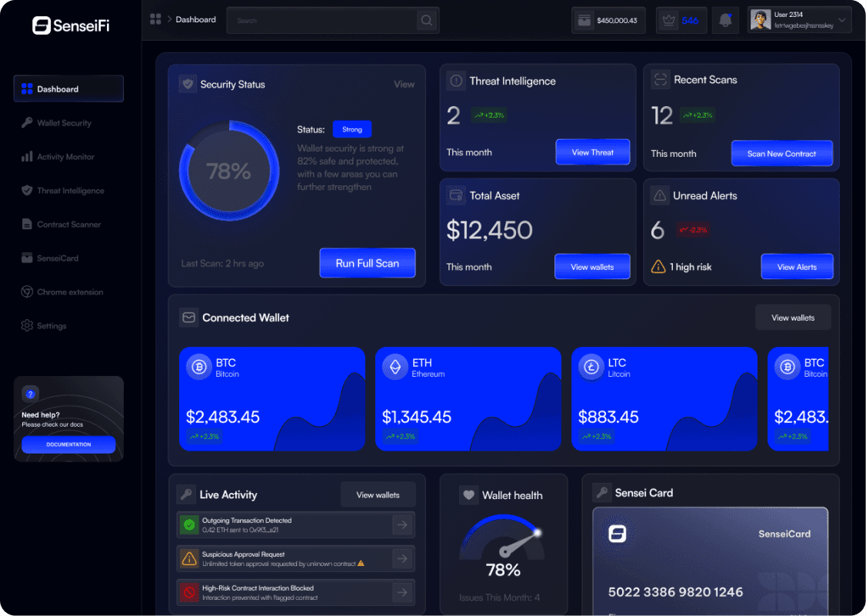
Task: Click the Recent Scans scan icon
Action: (x=660, y=79)
